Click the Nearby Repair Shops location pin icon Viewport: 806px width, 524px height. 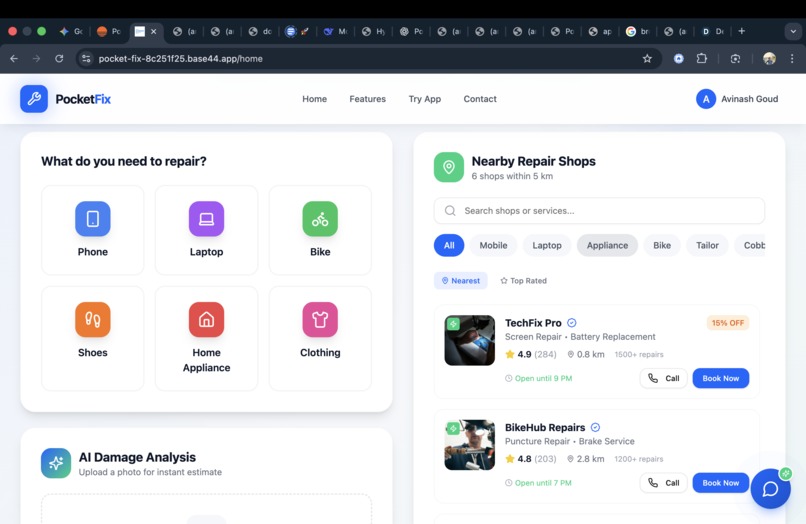click(x=449, y=167)
